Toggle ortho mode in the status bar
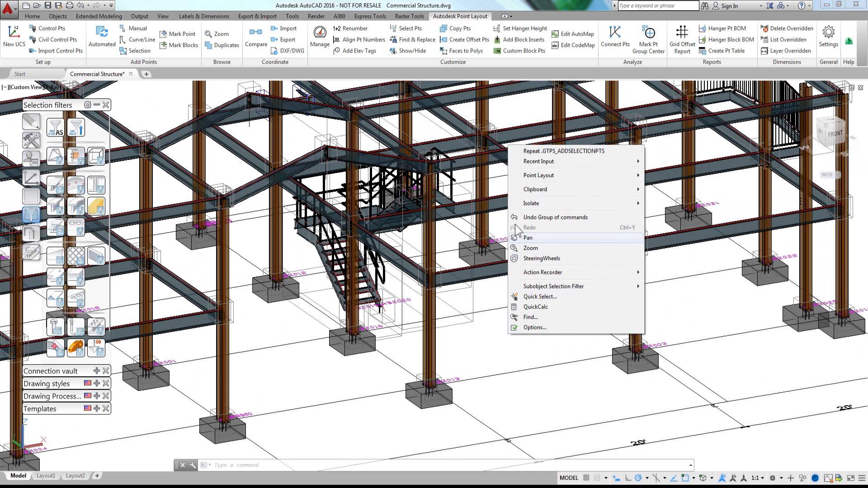The width and height of the screenshot is (868, 488). 627,478
